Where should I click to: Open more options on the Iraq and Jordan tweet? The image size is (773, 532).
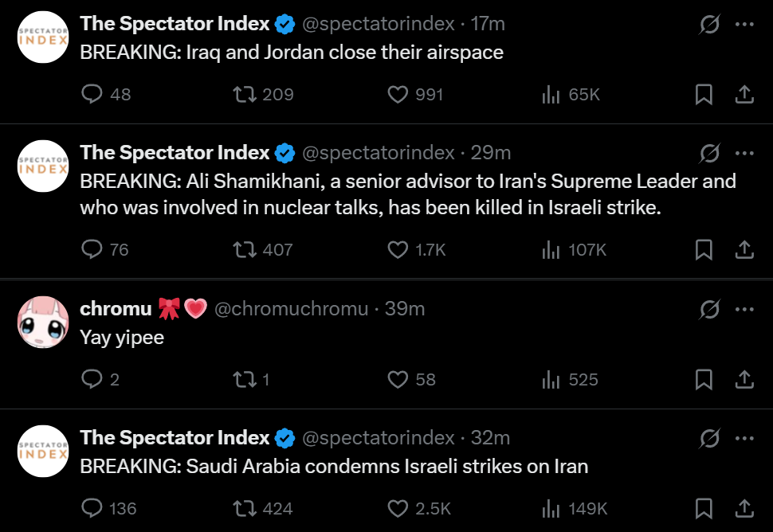pos(744,25)
